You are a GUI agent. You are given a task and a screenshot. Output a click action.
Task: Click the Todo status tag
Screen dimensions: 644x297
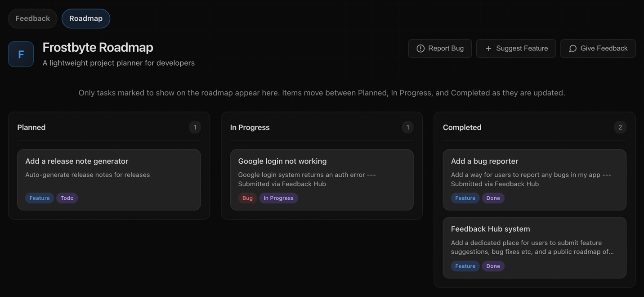click(x=67, y=198)
